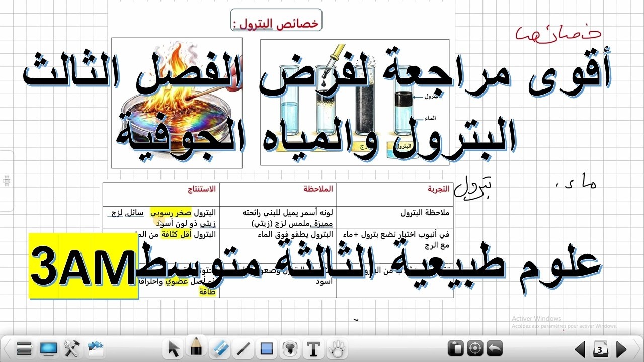Click the target/spotlight icon

pos(475,348)
